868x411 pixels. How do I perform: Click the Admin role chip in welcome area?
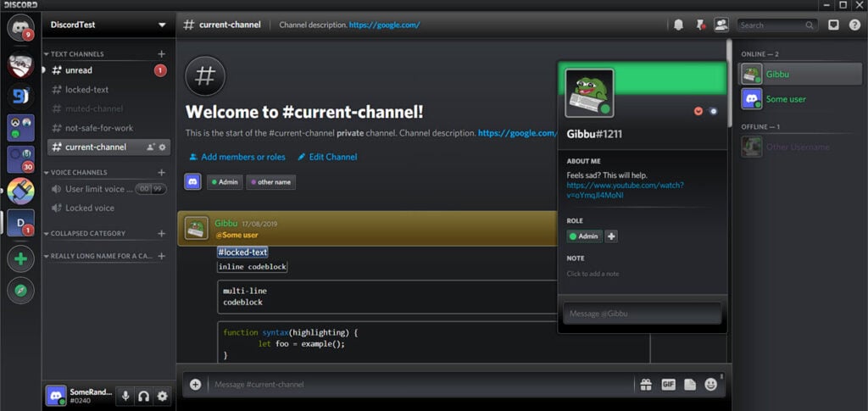(x=225, y=182)
